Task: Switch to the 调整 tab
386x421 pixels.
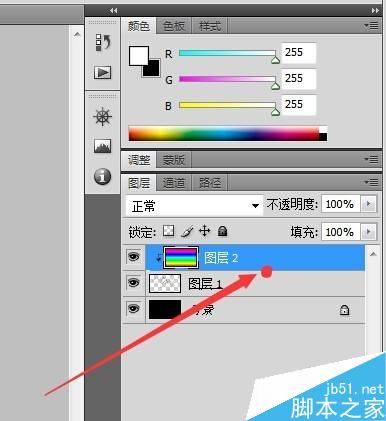Action: tap(139, 160)
